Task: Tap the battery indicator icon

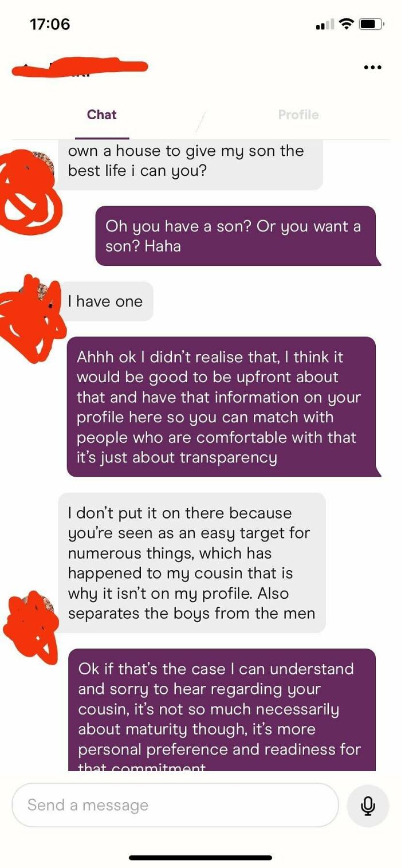Action: 371,25
